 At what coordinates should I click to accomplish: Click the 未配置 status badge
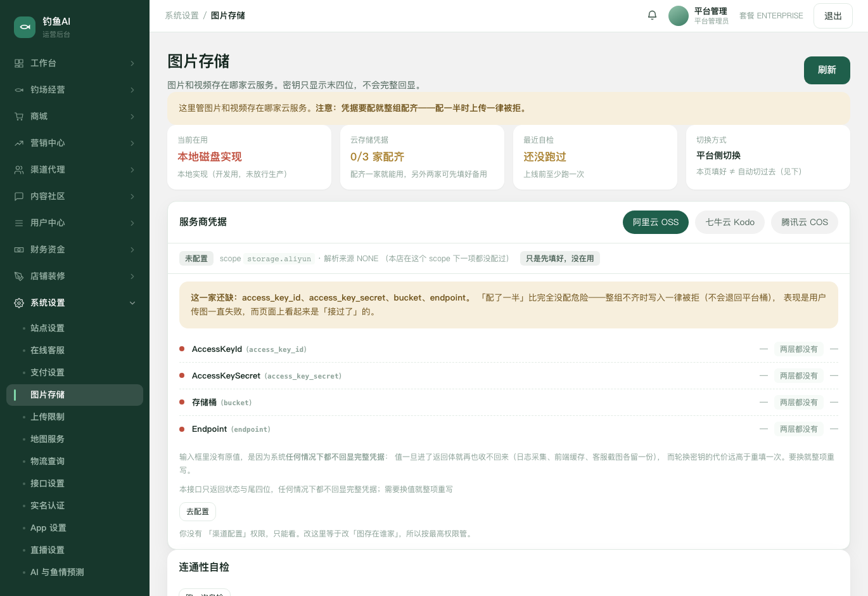coord(196,259)
